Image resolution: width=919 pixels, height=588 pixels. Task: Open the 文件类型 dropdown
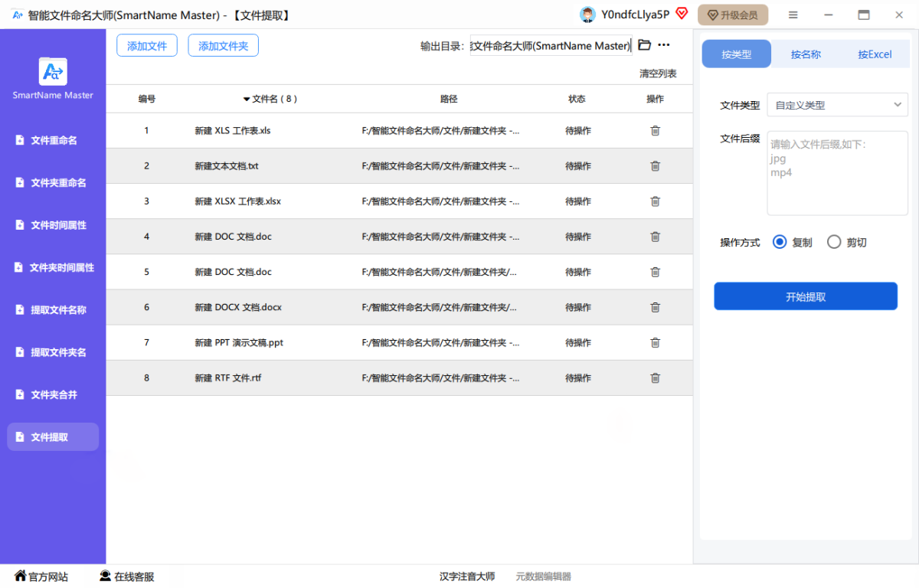pyautogui.click(x=837, y=105)
